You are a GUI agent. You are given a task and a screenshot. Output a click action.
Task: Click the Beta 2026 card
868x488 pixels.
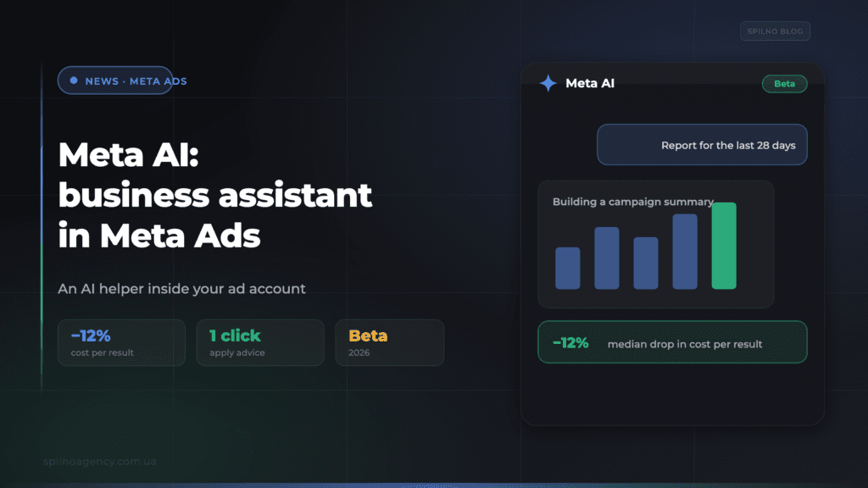[390, 342]
